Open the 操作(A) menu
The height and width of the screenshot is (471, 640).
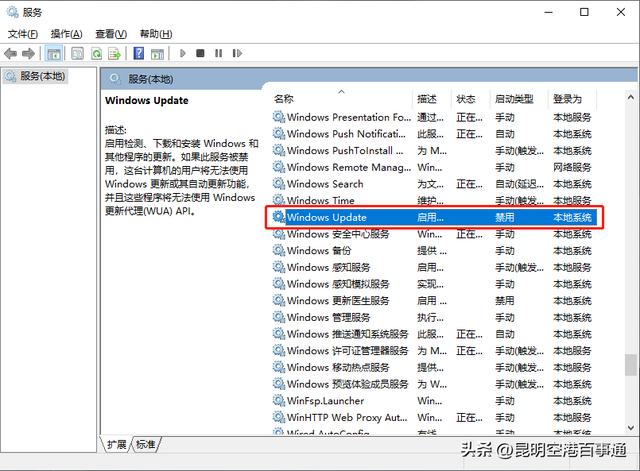tap(67, 34)
